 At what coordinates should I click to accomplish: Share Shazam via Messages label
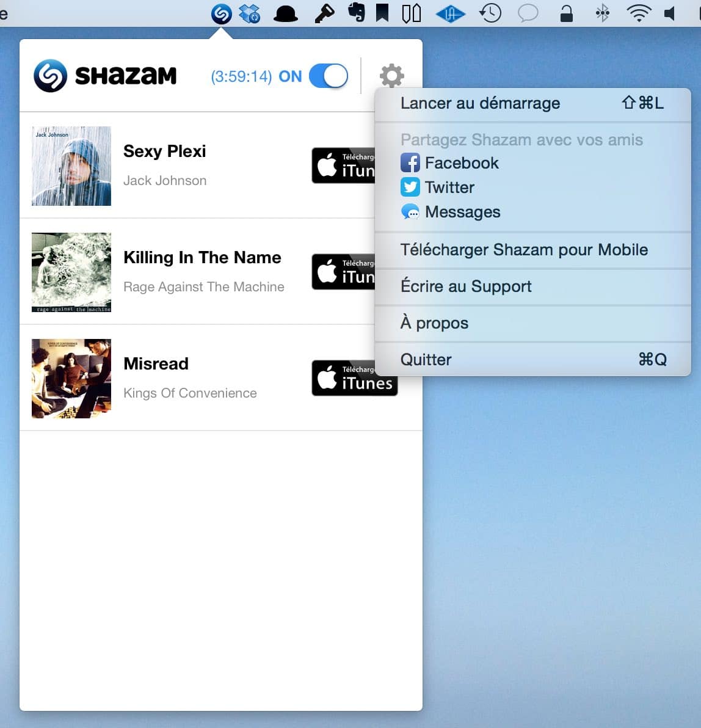click(463, 212)
